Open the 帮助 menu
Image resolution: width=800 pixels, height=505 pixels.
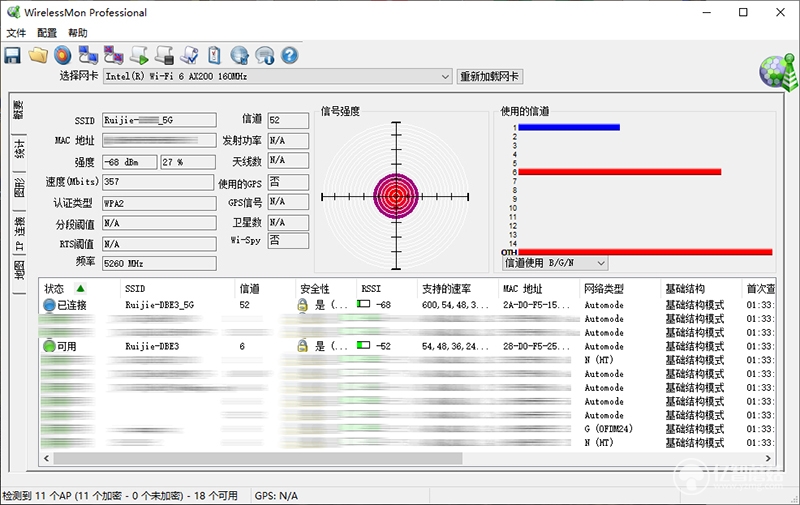click(x=78, y=33)
